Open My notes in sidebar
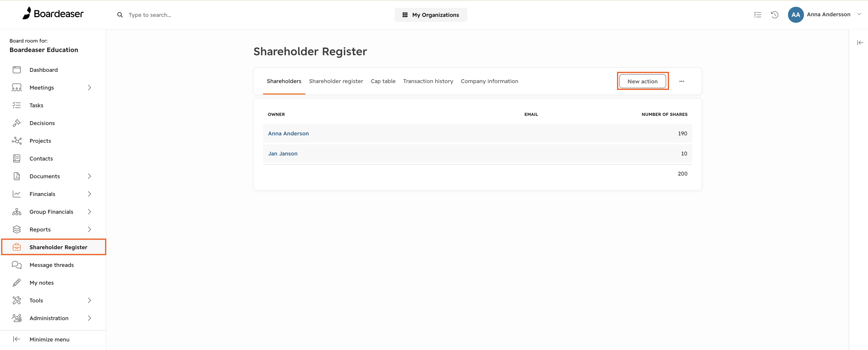Viewport: 868px width, 350px height. click(x=41, y=283)
